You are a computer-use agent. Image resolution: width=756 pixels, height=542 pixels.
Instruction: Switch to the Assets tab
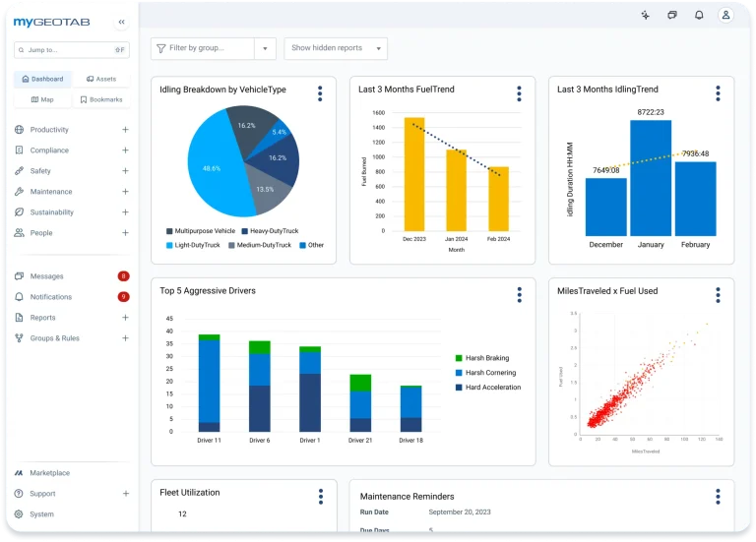coord(101,79)
